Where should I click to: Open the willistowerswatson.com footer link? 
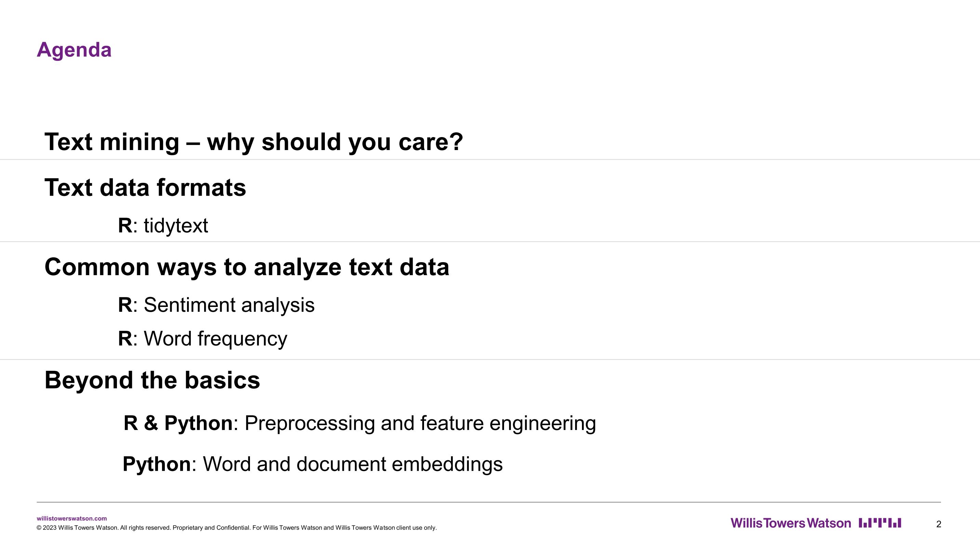(x=71, y=518)
